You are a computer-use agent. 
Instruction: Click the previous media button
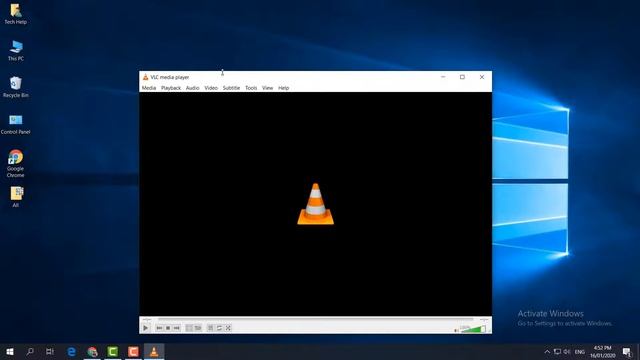point(159,328)
